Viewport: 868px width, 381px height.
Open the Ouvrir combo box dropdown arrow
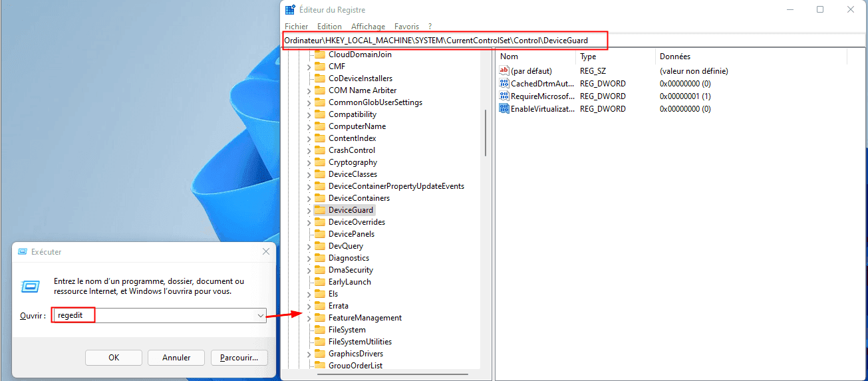click(x=260, y=316)
